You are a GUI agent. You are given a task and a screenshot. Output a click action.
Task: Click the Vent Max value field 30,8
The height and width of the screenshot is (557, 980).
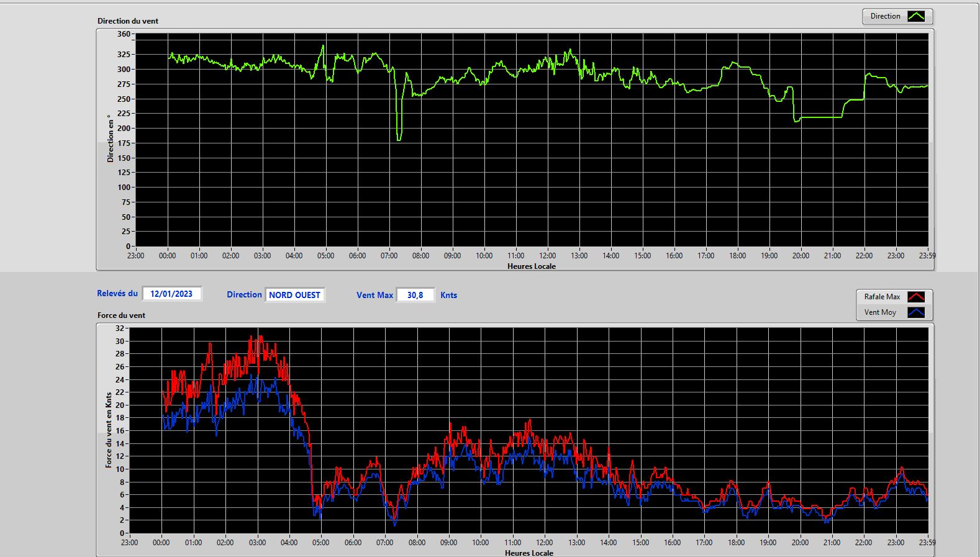(415, 295)
